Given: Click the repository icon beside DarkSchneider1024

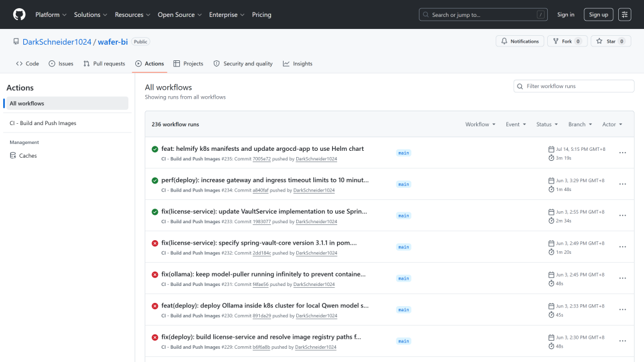Looking at the screenshot, I should point(16,41).
